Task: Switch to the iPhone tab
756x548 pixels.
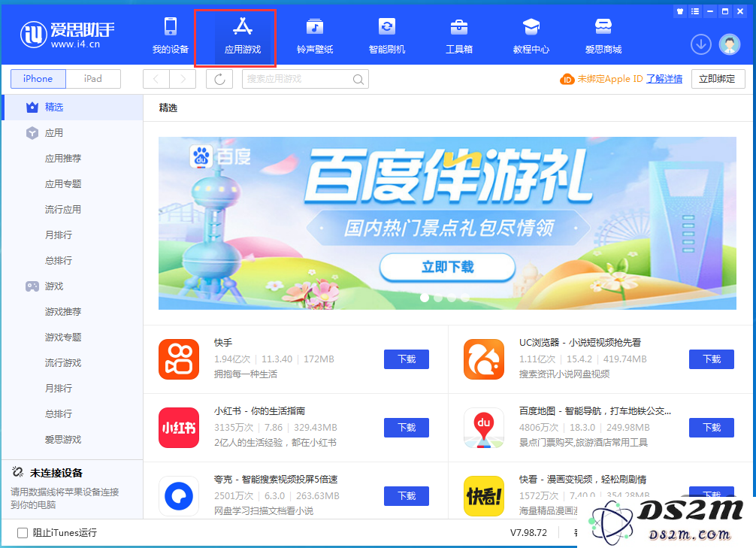Action: point(38,79)
